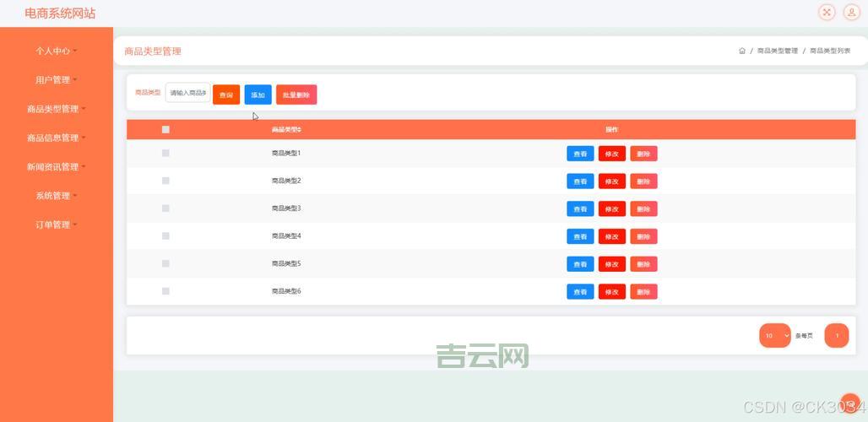This screenshot has height=422, width=868.
Task: Select 订单管理 from the sidebar menu
Action: (56, 225)
